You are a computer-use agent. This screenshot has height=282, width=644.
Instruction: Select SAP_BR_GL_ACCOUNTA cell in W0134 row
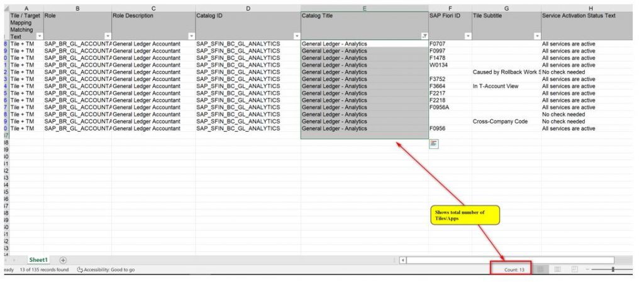tap(77, 65)
